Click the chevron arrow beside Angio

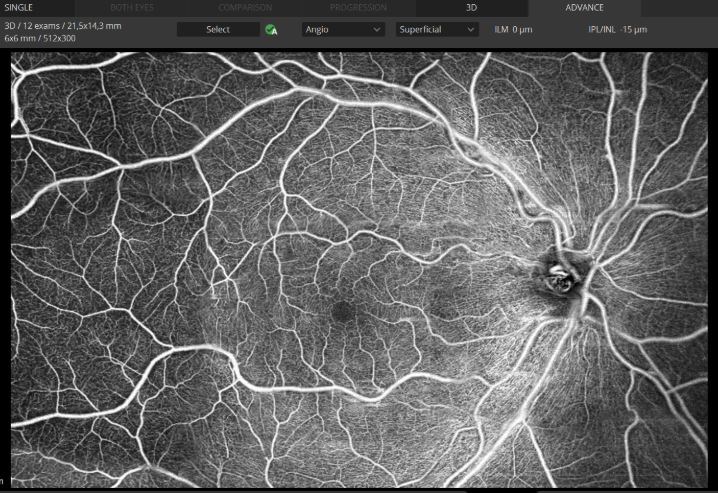[x=376, y=30]
